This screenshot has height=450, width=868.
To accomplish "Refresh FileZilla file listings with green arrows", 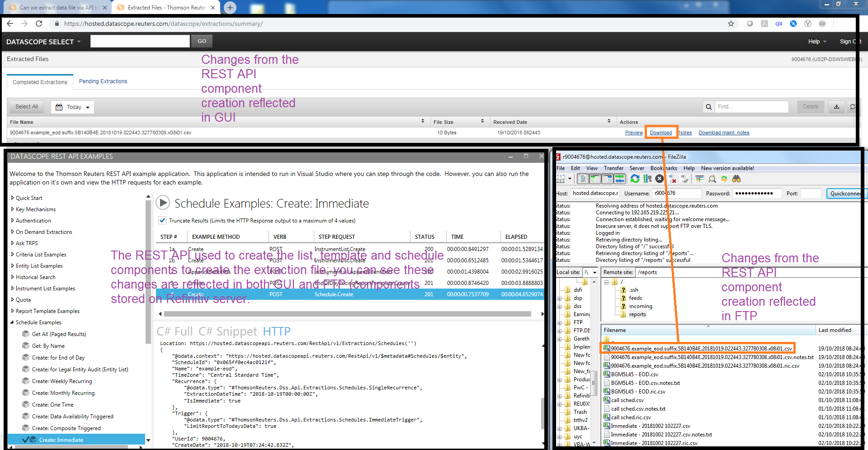I will tap(635, 179).
